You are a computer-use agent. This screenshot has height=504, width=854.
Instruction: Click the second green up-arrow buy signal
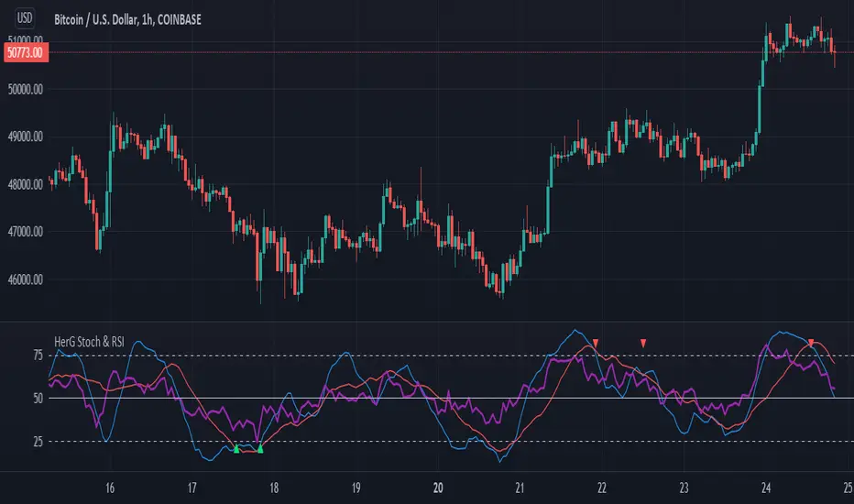pos(260,449)
